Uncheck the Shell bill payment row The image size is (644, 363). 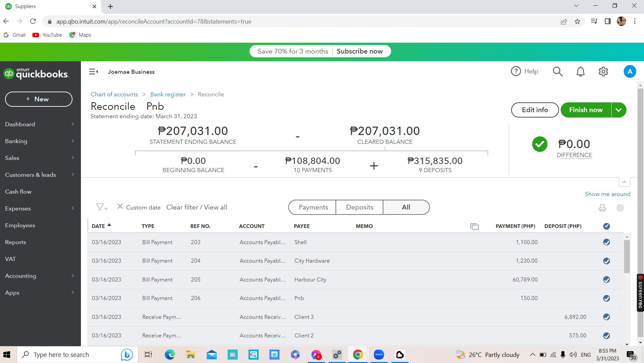point(606,242)
